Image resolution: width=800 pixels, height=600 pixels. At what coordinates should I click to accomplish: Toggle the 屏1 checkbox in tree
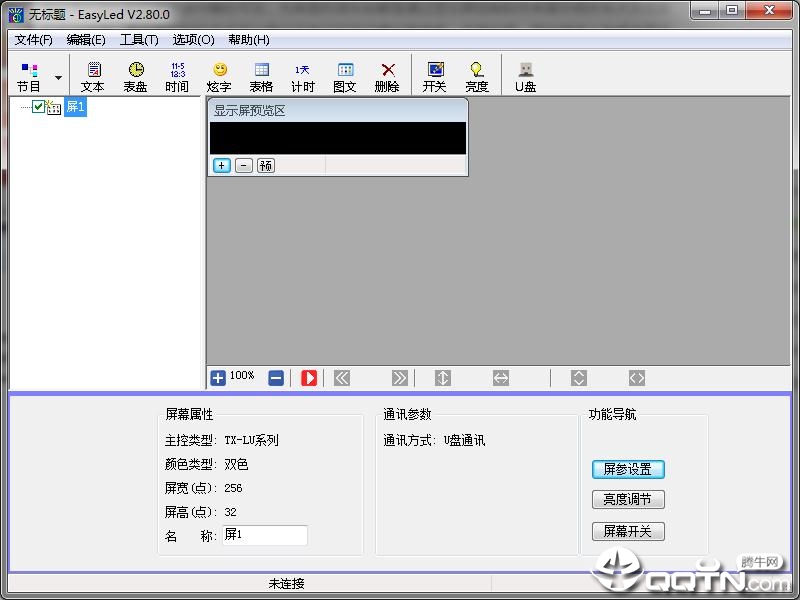pos(38,106)
